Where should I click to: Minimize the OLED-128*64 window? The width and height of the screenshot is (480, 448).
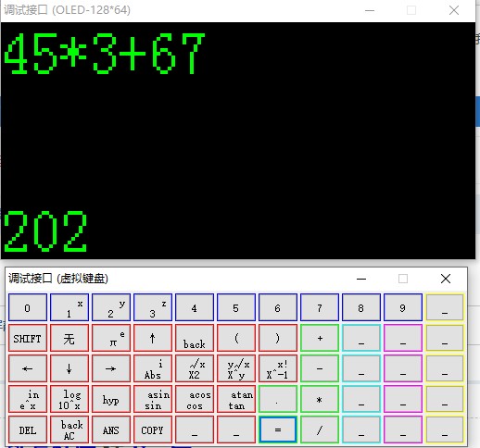370,10
